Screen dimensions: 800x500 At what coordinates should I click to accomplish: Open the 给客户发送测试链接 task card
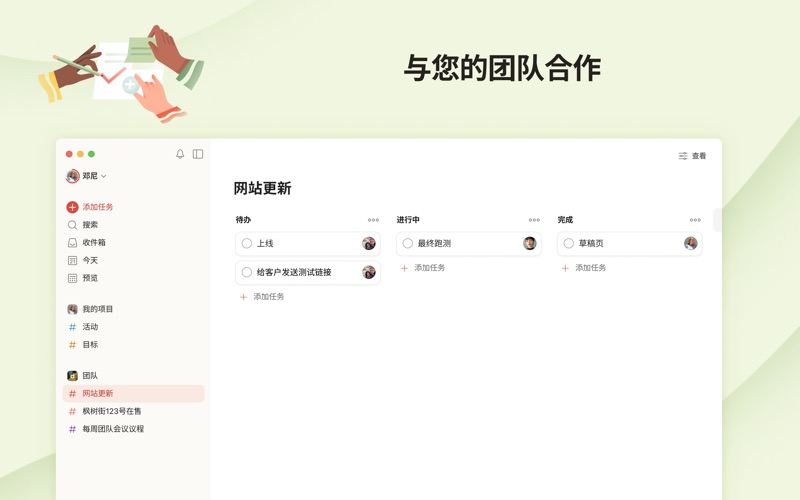click(x=308, y=273)
